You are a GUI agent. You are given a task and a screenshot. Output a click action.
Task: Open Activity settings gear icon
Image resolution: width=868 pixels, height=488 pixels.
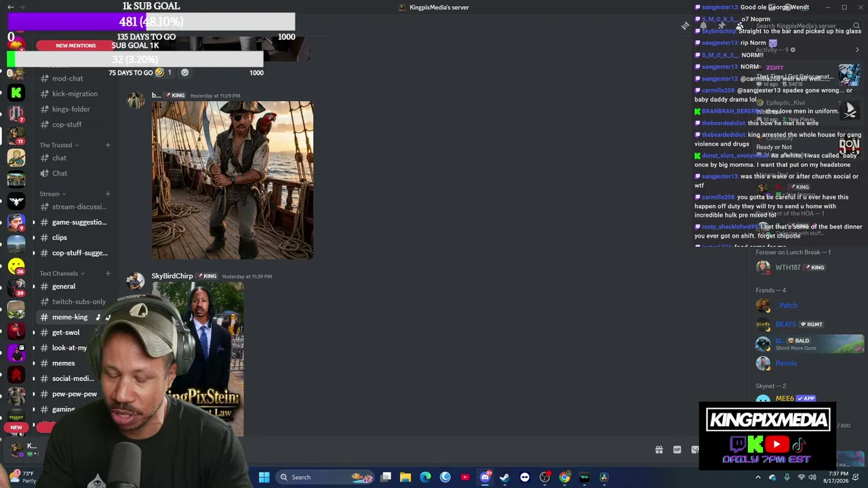[793, 49]
